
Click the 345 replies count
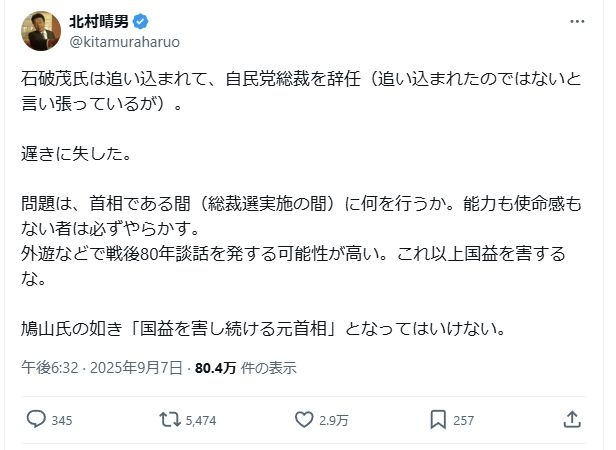(x=61, y=420)
